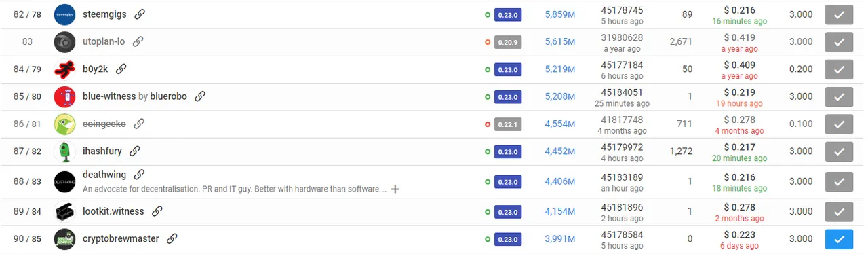Open the struck-through coingecko name
The height and width of the screenshot is (254, 868).
click(104, 124)
